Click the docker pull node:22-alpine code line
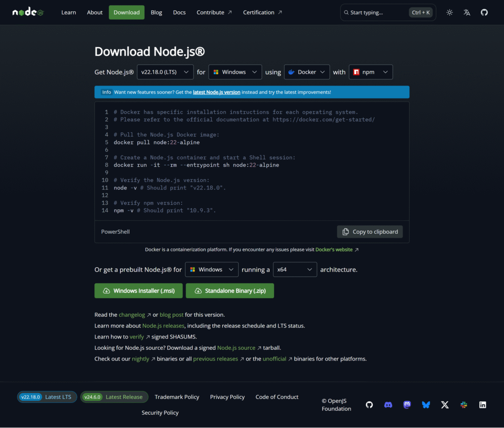This screenshot has width=504, height=428. [157, 142]
